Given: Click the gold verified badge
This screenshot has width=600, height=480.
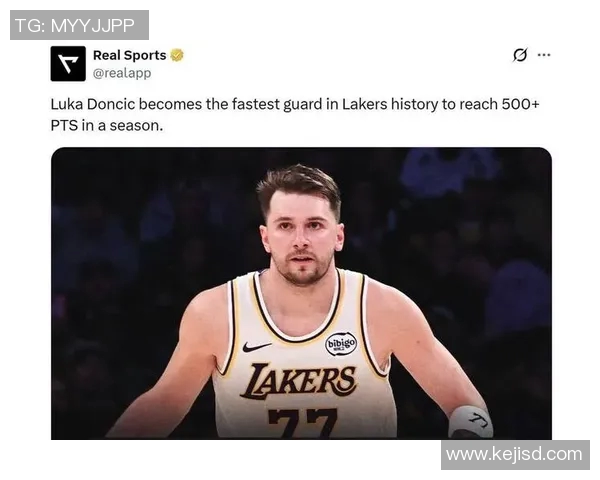Looking at the screenshot, I should click(177, 55).
